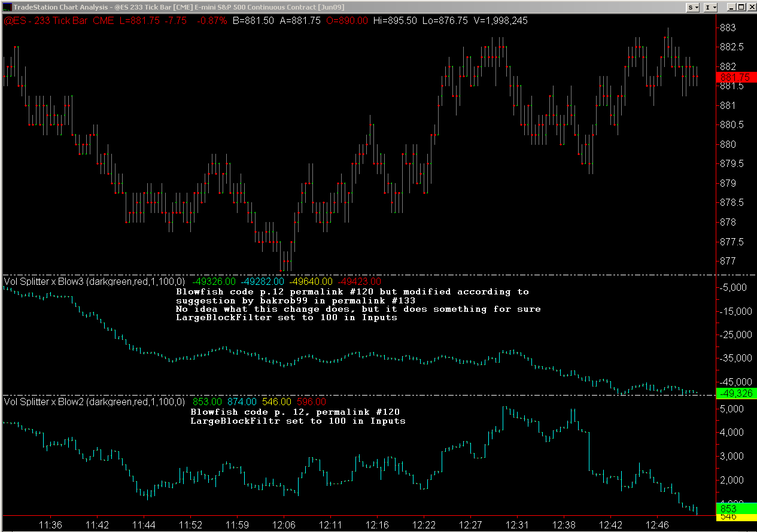
Task: Click the 11:42 time axis label
Action: point(96,525)
